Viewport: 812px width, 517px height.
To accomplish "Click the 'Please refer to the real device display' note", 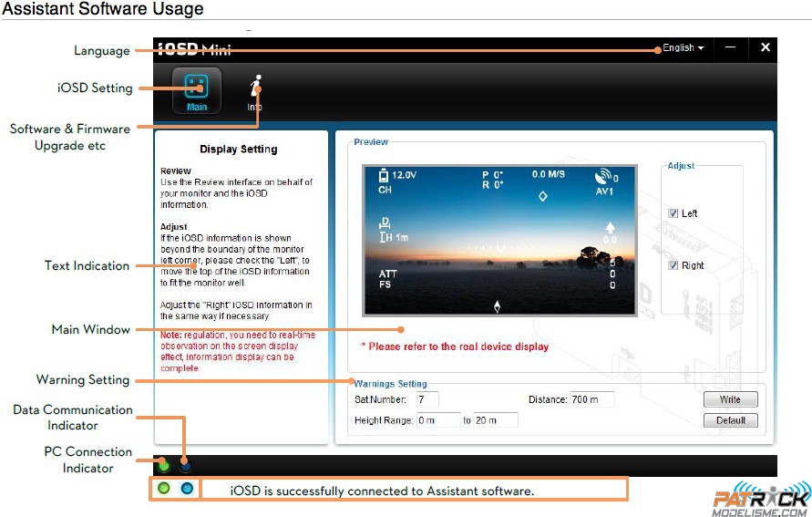I will [455, 346].
